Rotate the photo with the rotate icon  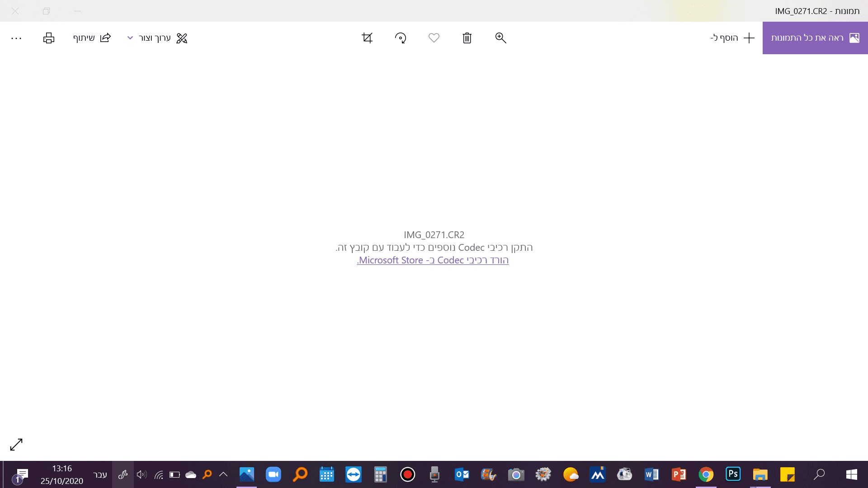pyautogui.click(x=400, y=38)
